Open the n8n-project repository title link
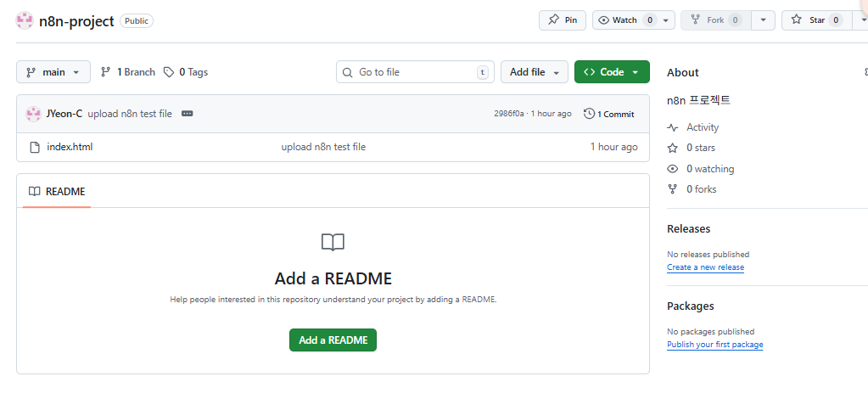Image resolution: width=868 pixels, height=410 pixels. (x=76, y=21)
